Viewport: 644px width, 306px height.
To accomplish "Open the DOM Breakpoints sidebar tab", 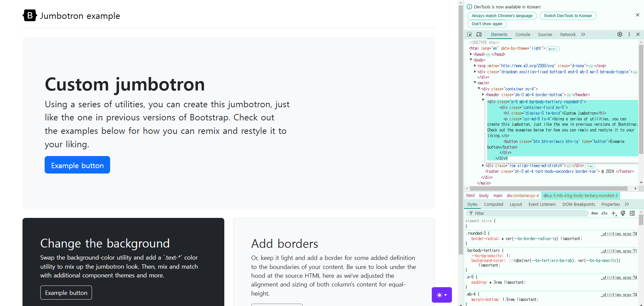I will point(579,204).
